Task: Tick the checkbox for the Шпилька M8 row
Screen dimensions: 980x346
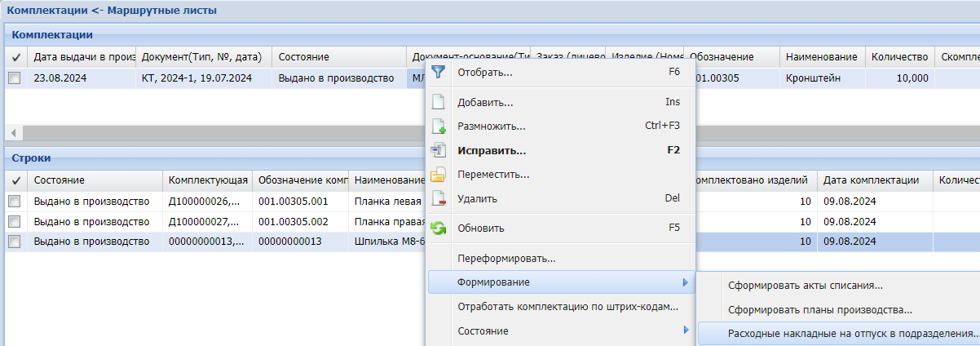Action: (15, 242)
